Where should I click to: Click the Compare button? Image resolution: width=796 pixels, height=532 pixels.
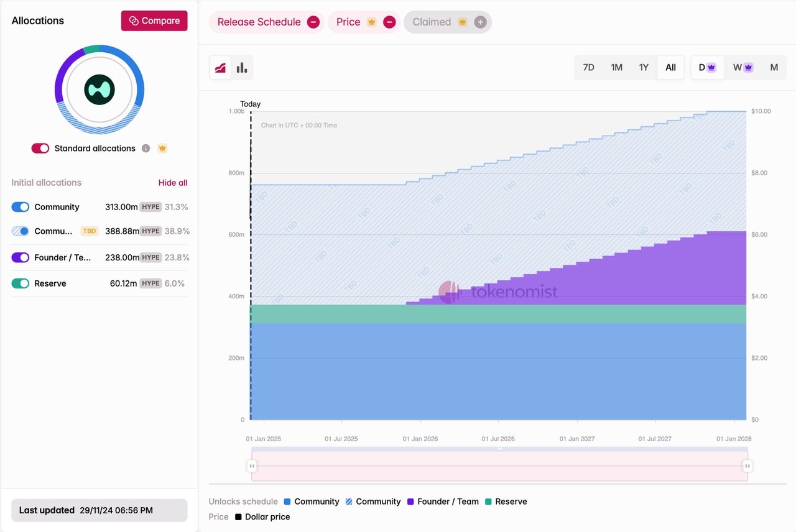click(x=154, y=21)
